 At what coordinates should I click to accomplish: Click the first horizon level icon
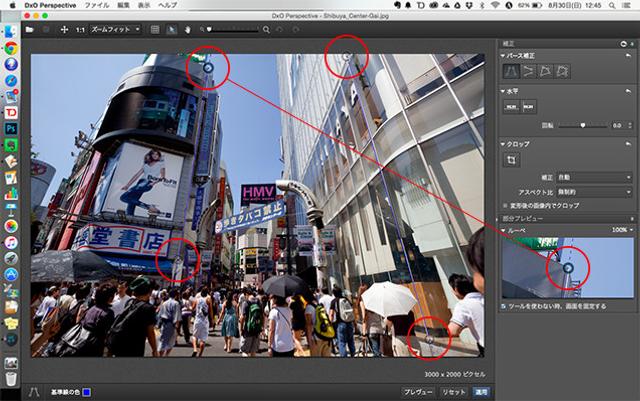[x=511, y=106]
